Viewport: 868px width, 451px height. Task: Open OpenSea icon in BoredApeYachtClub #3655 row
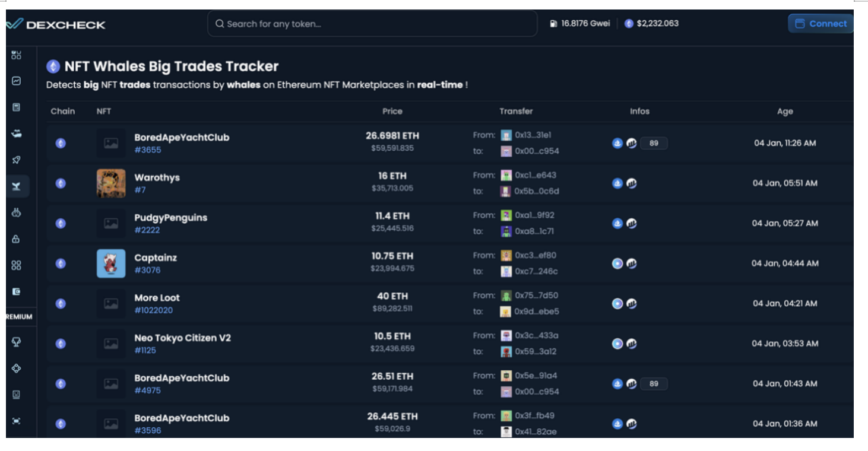(617, 143)
